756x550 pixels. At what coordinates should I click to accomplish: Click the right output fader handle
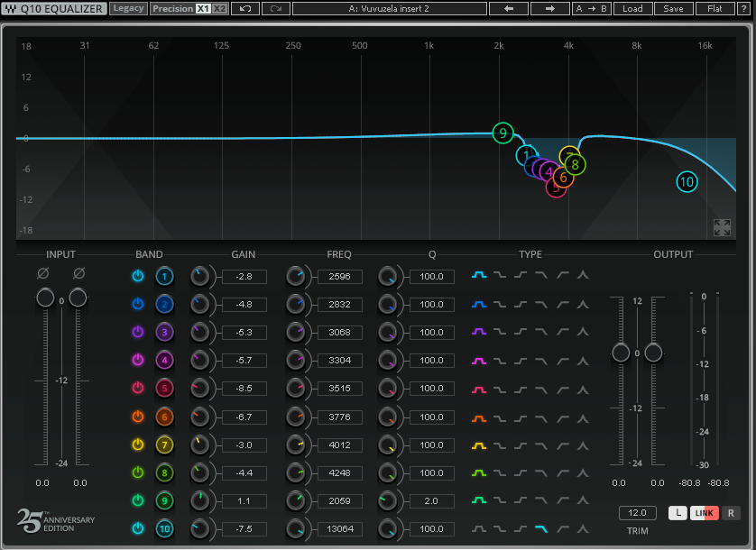coord(653,353)
